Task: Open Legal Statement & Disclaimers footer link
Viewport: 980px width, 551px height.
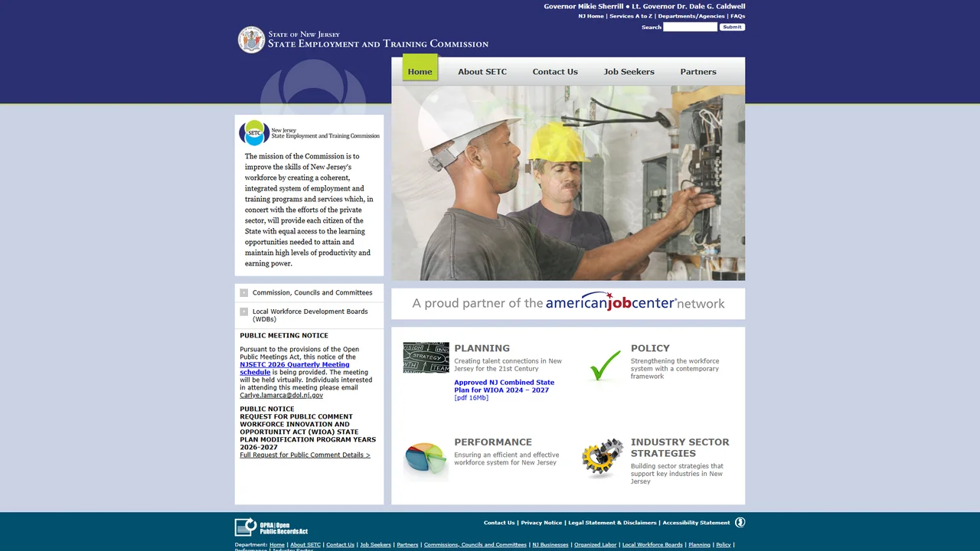Action: [612, 523]
